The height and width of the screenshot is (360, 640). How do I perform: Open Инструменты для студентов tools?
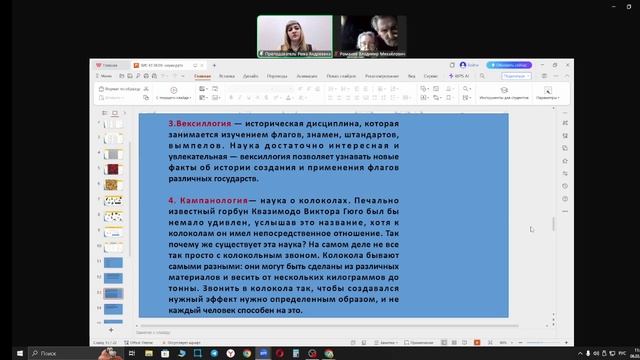point(504,93)
